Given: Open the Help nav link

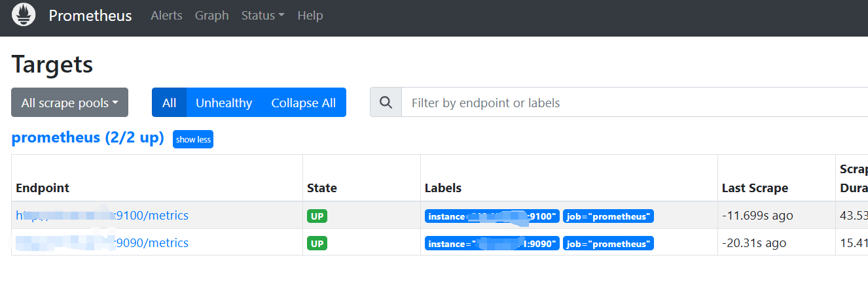Looking at the screenshot, I should pyautogui.click(x=310, y=16).
